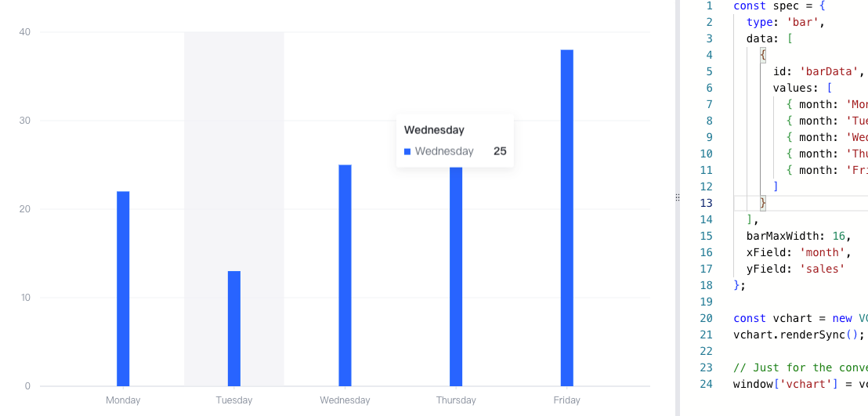Viewport: 868px width, 416px height.
Task: Click the Thursday x-axis label
Action: pyautogui.click(x=456, y=400)
